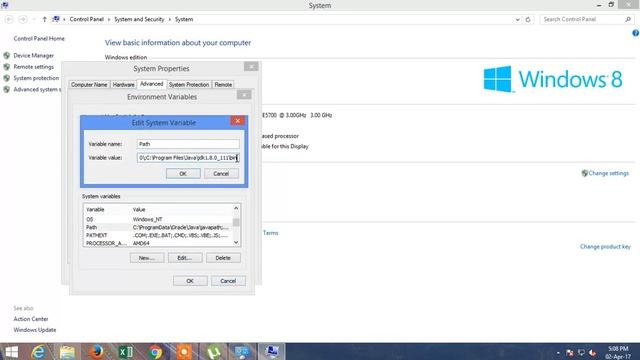Select the Path row in System variables
The height and width of the screenshot is (360, 640).
coord(158,227)
